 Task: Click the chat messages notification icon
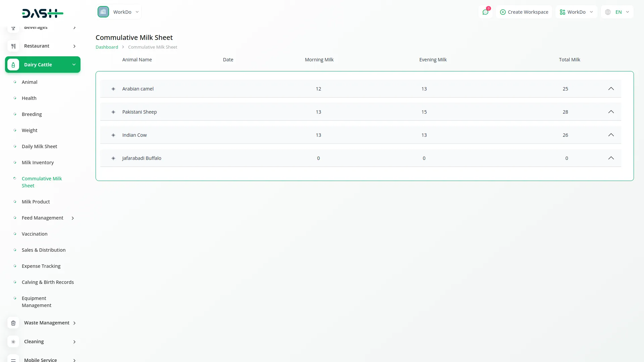click(x=485, y=12)
